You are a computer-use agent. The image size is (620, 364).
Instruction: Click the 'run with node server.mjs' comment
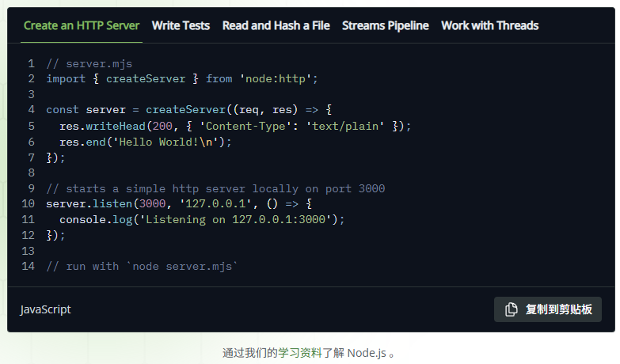[x=142, y=266]
